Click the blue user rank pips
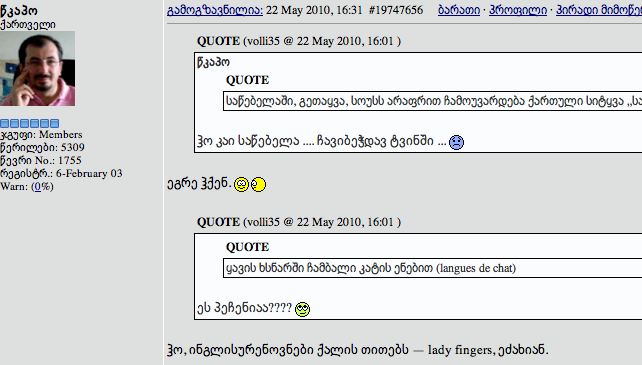The height and width of the screenshot is (365, 642). tap(29, 123)
